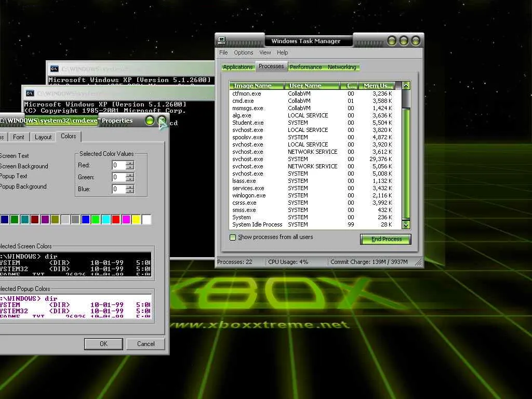The image size is (532, 399).
Task: Open the Layout tab in cmd Properties
Action: point(43,137)
